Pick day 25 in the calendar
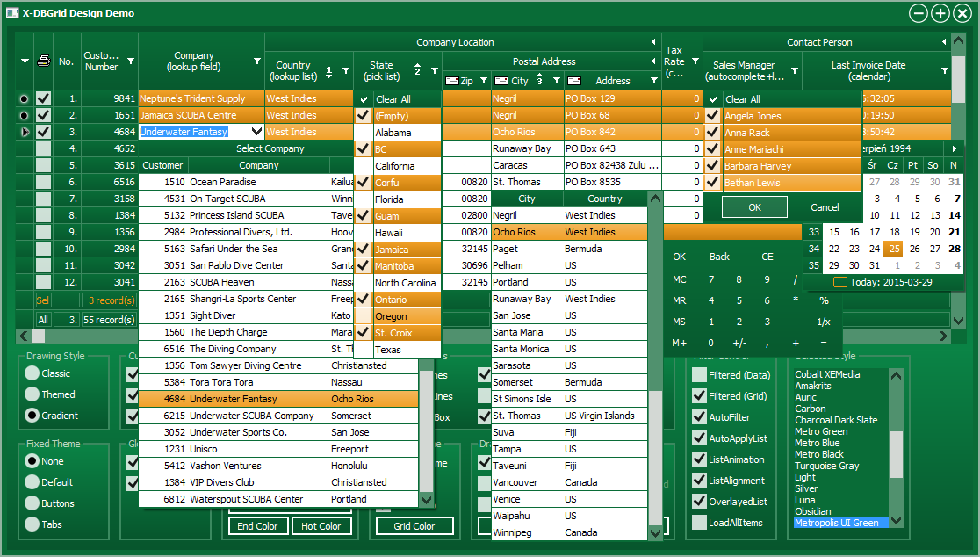 (x=893, y=249)
